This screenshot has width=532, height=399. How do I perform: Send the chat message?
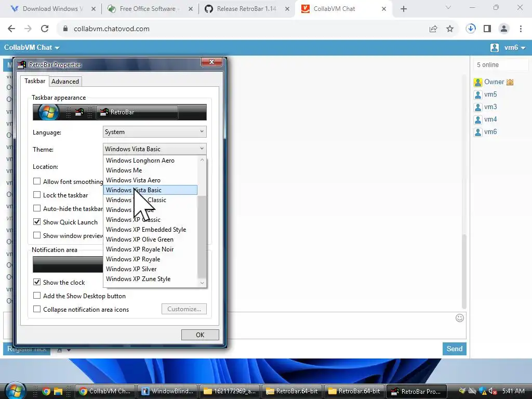pos(454,349)
